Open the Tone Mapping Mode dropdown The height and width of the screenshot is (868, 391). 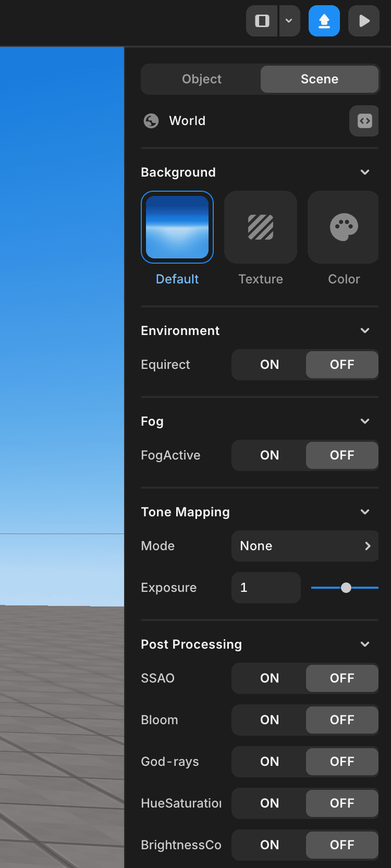click(x=305, y=546)
